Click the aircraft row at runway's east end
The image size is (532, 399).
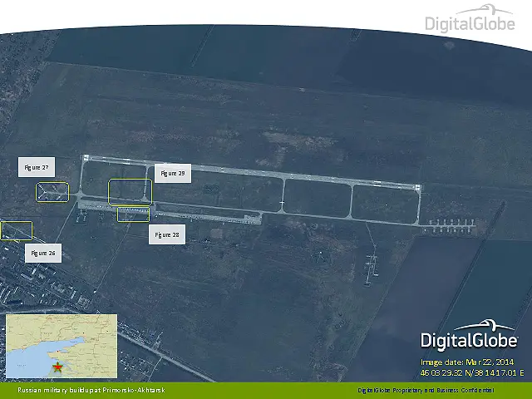tap(449, 225)
